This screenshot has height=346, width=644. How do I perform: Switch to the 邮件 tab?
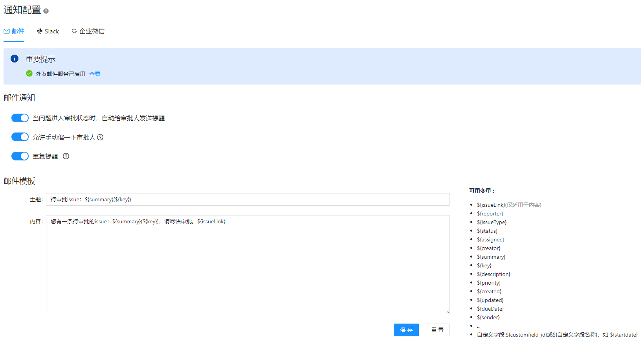pyautogui.click(x=14, y=31)
